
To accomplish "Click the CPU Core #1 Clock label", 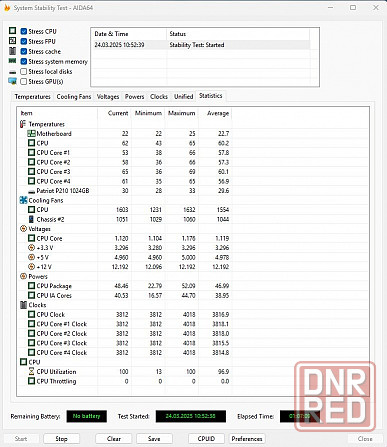I will pos(62,324).
